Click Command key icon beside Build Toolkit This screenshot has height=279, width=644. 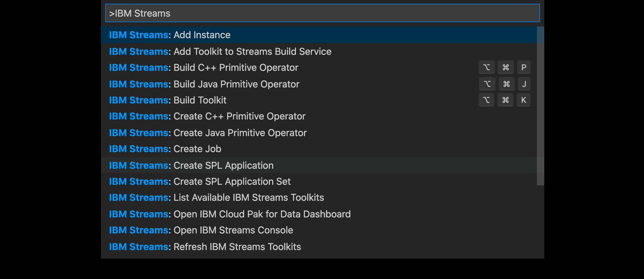pyautogui.click(x=505, y=100)
